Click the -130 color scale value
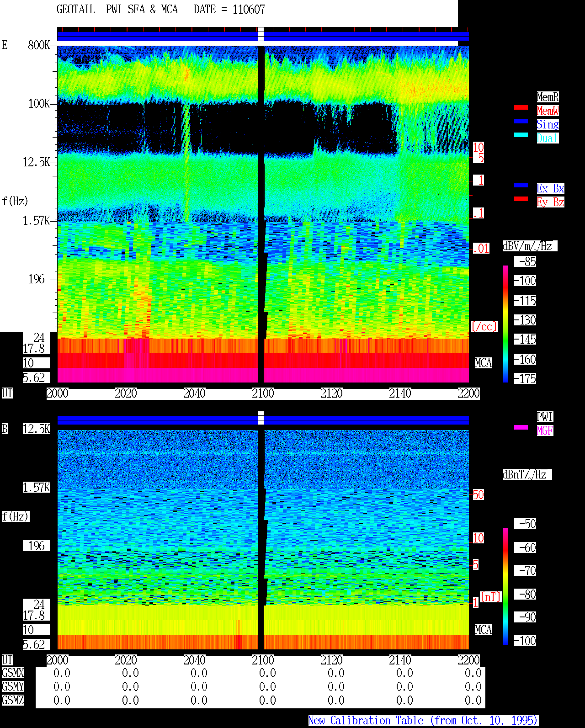 point(526,320)
